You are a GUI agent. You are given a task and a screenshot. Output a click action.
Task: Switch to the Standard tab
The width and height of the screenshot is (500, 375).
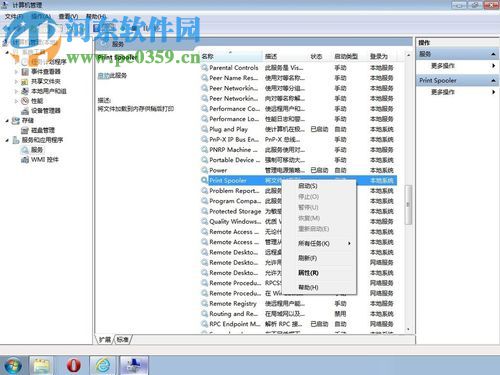(x=123, y=339)
